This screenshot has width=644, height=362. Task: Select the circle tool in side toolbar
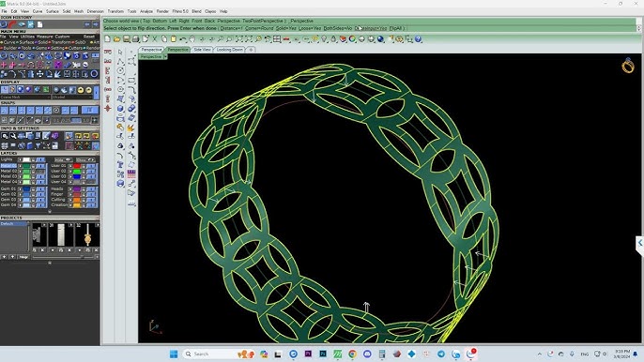coord(120,70)
